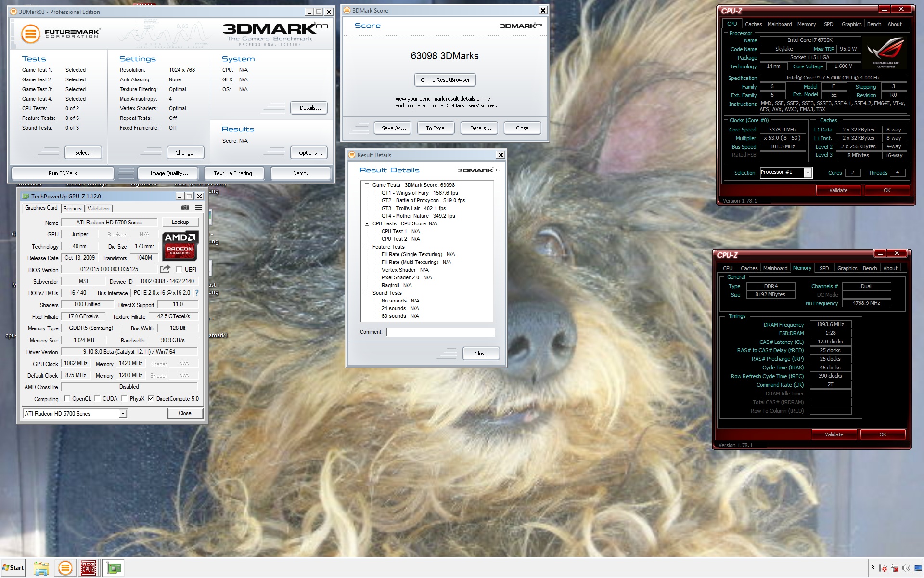Toggle the UEFI checkbox in GPU-Z
Image resolution: width=924 pixels, height=578 pixels.
coord(179,269)
